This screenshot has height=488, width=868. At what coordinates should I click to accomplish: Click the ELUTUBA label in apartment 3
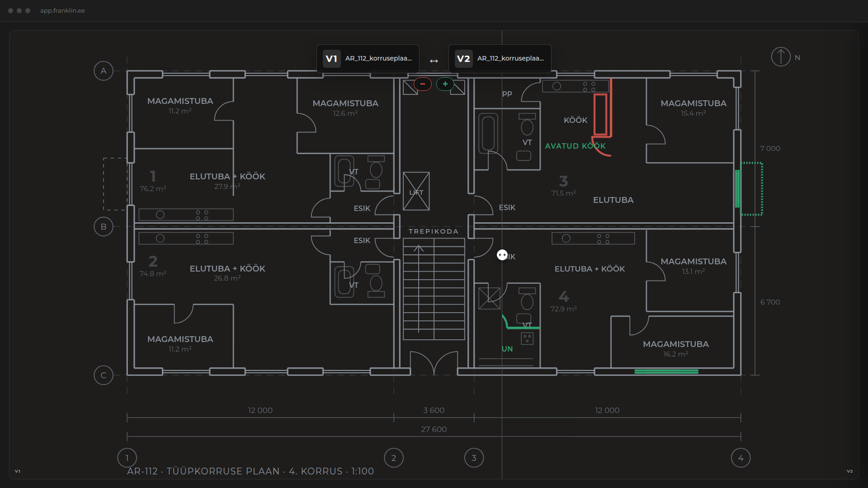613,200
